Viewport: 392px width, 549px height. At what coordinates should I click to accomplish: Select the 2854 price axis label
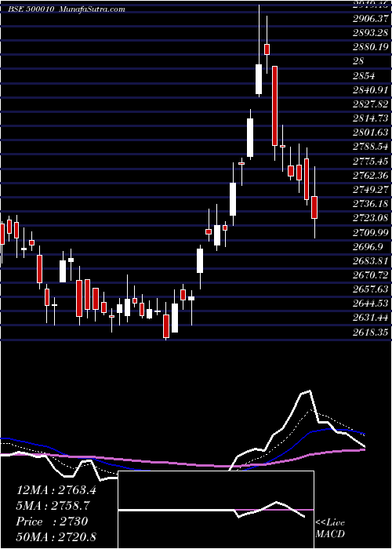tap(364, 75)
